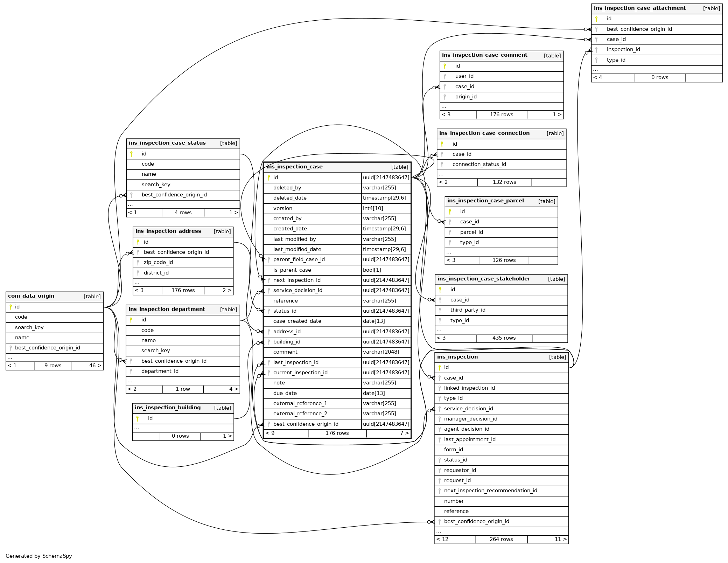Image resolution: width=728 pixels, height=563 pixels.
Task: Click key icon beside connection_status_id
Action: point(442,165)
